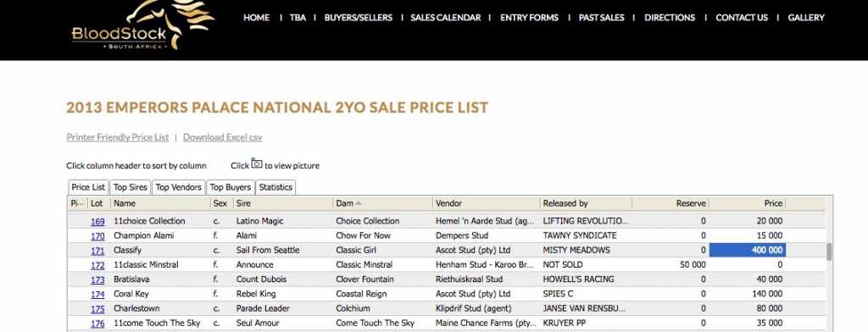Sort by the Sire column header
The image size is (868, 332).
[x=283, y=203]
